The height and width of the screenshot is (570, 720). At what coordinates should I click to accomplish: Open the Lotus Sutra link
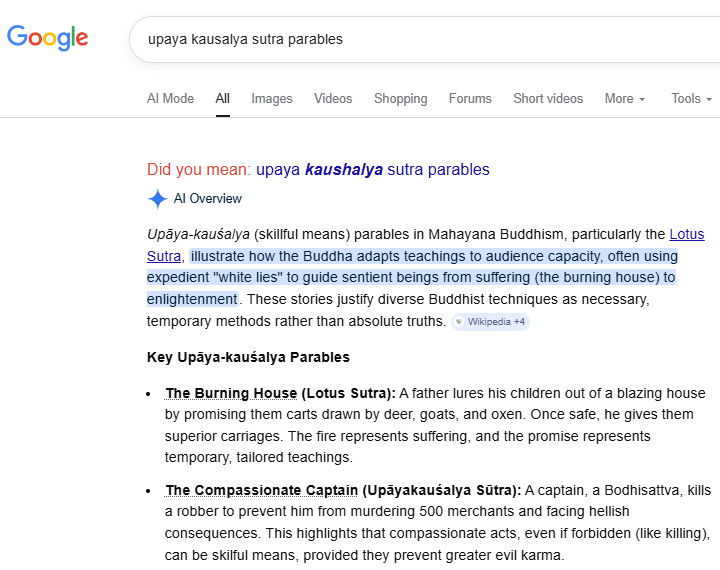pyautogui.click(x=687, y=234)
